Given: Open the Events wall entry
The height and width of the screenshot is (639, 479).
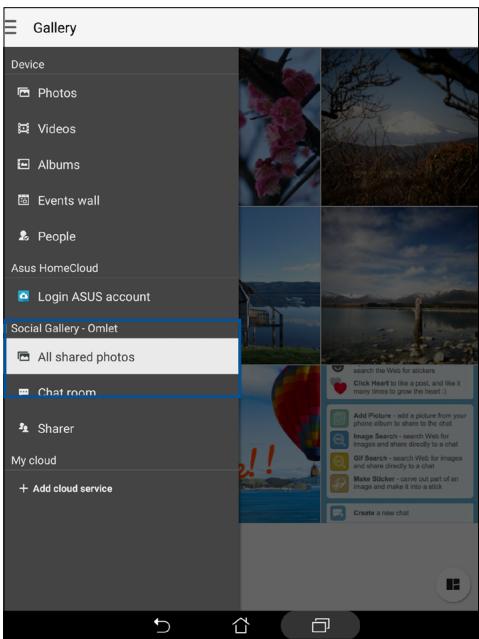Looking at the screenshot, I should pos(121,201).
